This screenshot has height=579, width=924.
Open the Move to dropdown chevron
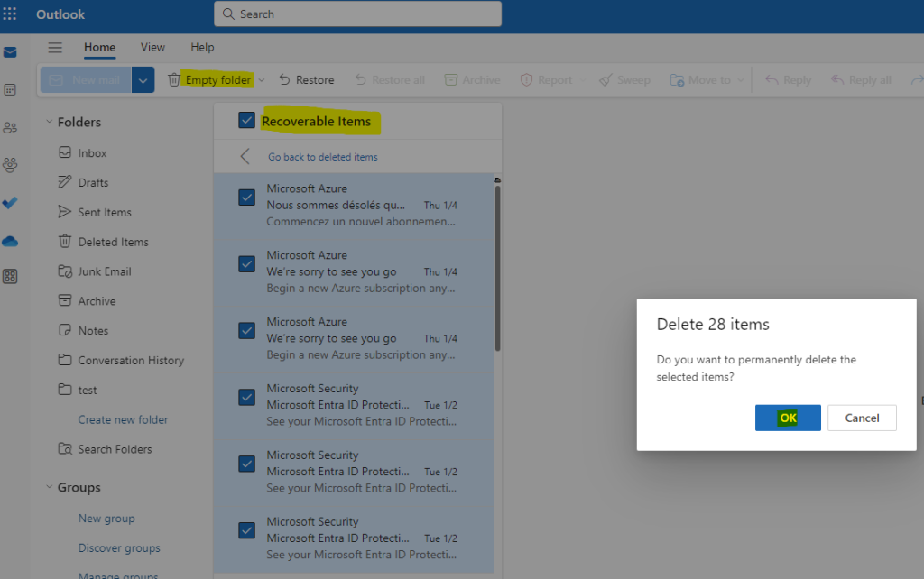[x=740, y=79]
